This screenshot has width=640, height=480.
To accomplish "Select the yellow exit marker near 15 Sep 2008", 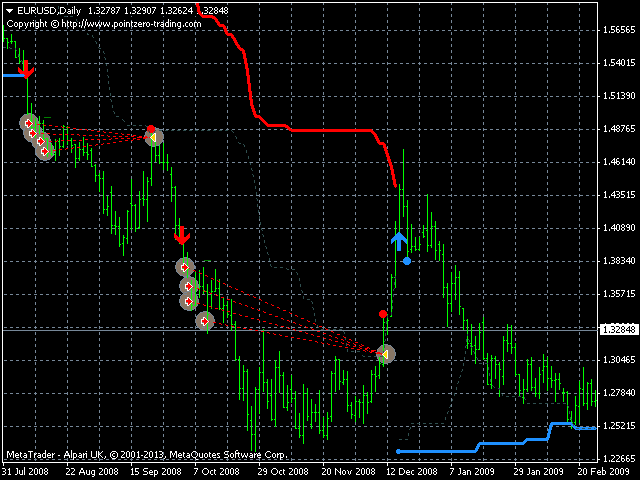I will (x=154, y=138).
